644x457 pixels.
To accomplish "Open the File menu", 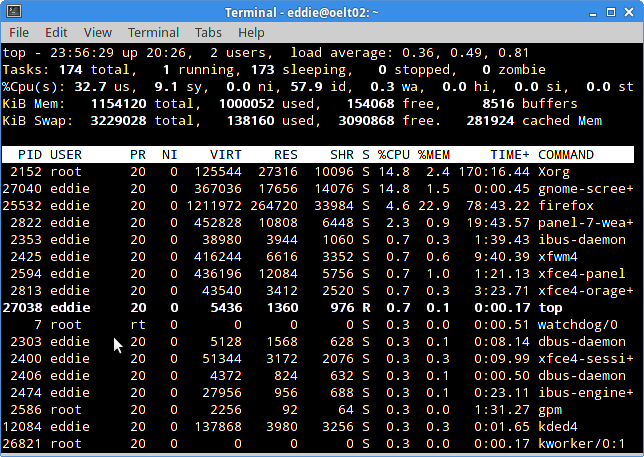I will point(19,32).
